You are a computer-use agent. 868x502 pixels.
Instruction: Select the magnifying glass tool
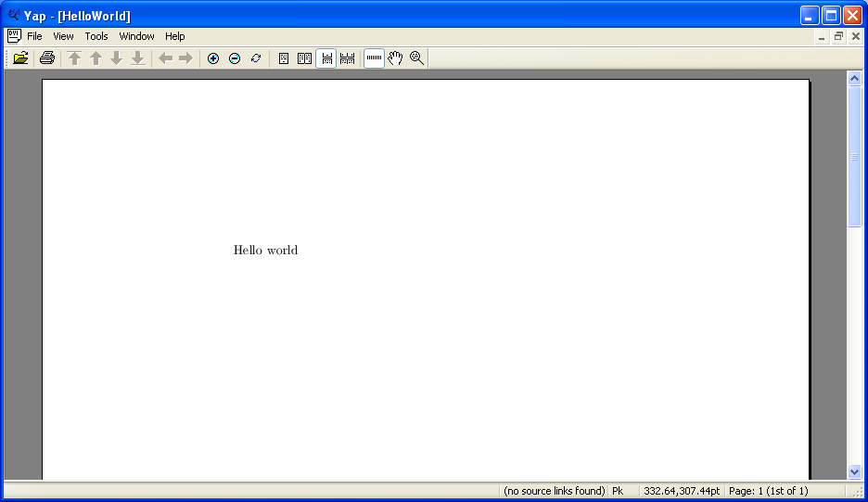tap(416, 58)
